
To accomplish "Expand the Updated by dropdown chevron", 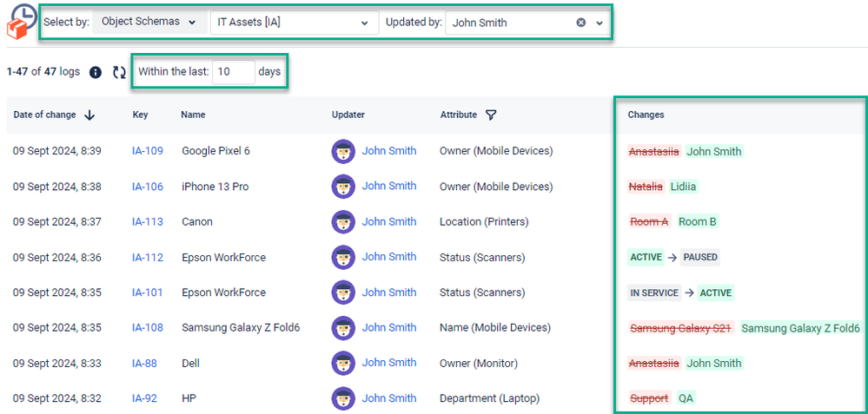I will click(x=599, y=23).
